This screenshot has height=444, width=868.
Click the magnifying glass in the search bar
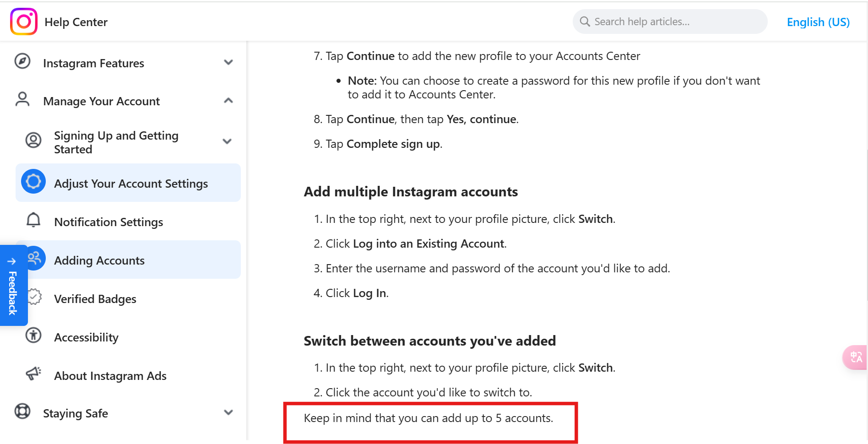tap(584, 21)
